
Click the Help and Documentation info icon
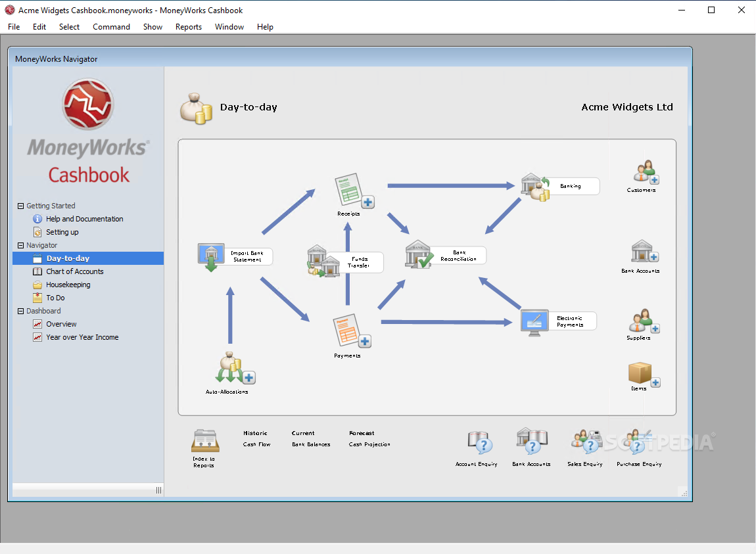coord(37,219)
